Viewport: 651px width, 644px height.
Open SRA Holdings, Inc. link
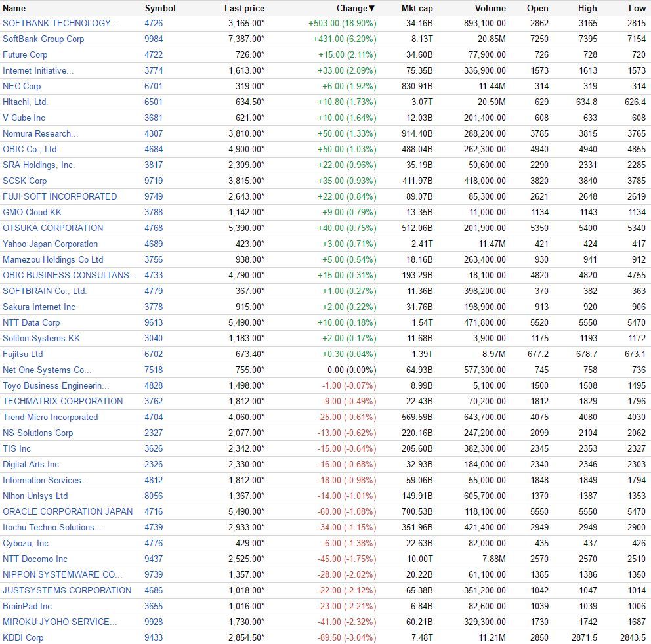[x=39, y=165]
